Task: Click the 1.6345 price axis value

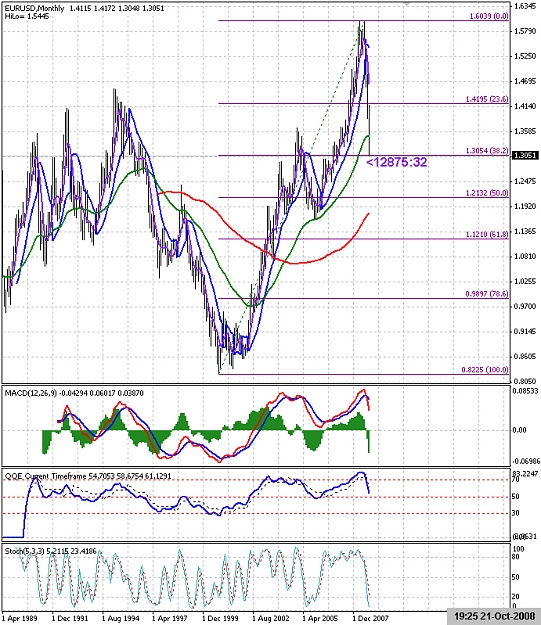Action: (525, 6)
